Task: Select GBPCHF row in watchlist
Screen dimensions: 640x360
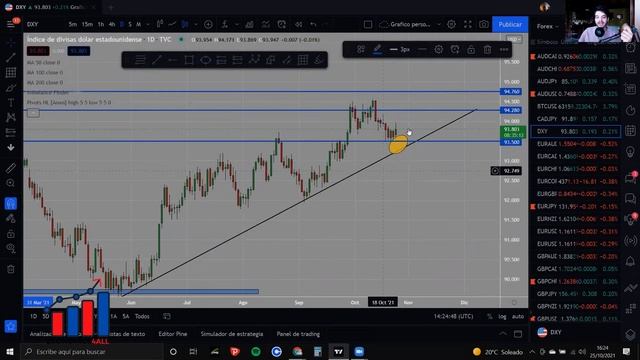Action: [x=575, y=281]
